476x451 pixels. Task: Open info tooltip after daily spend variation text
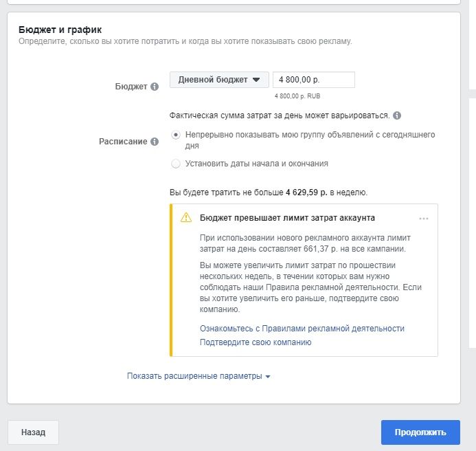pos(397,115)
